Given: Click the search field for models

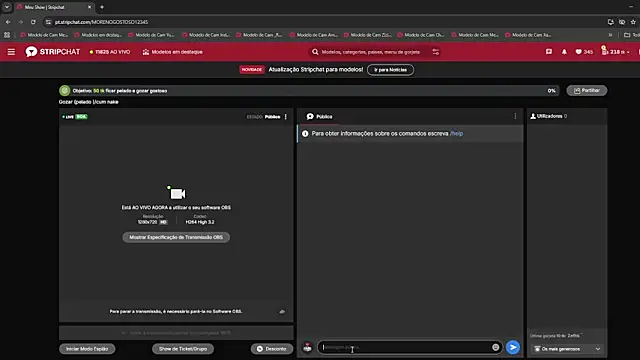Looking at the screenshot, I should coord(371,52).
